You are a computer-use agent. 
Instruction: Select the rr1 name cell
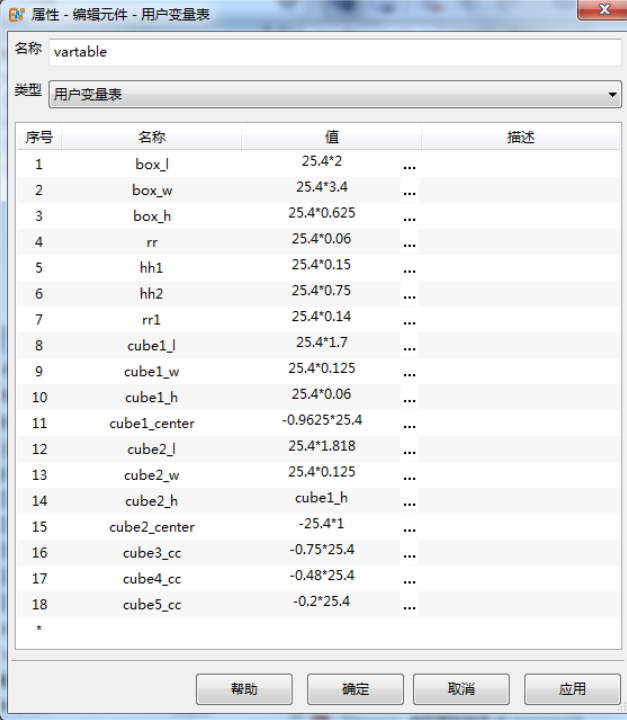[x=152, y=320]
